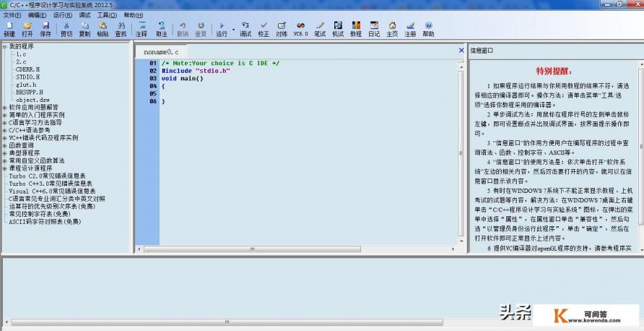Image resolution: width=644 pixels, height=331 pixels.
Task: Click the 帮助 (Help) toolbar icon
Action: (428, 28)
